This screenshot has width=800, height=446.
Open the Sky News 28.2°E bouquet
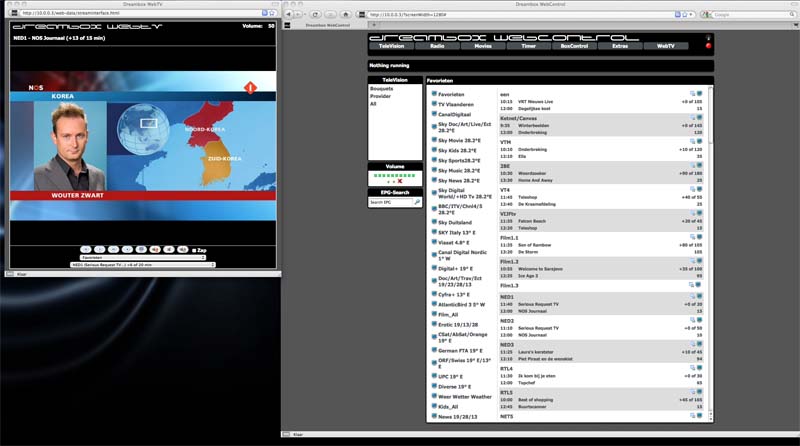pyautogui.click(x=459, y=181)
